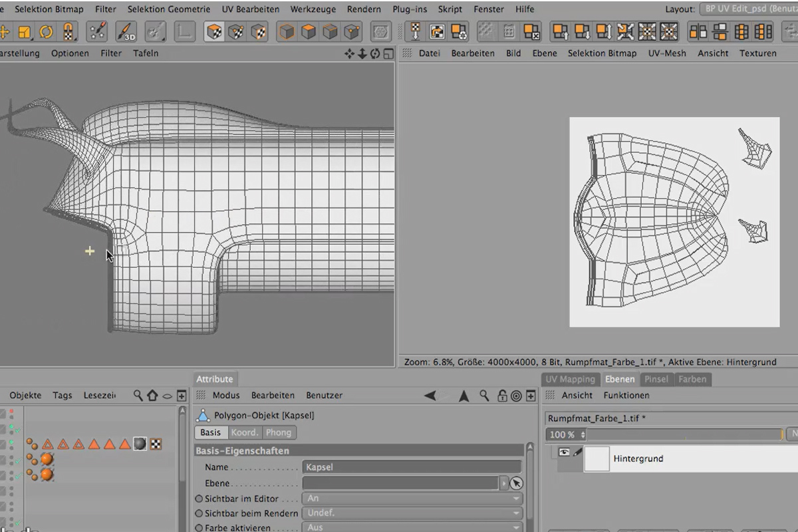
Task: Switch to the UV Mapping tab
Action: 570,379
